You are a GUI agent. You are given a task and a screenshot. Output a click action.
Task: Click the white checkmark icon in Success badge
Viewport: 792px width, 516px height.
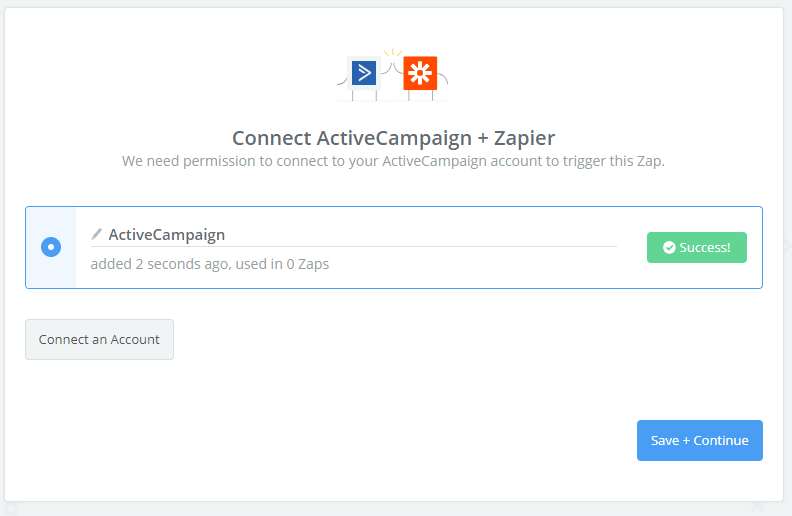(669, 247)
